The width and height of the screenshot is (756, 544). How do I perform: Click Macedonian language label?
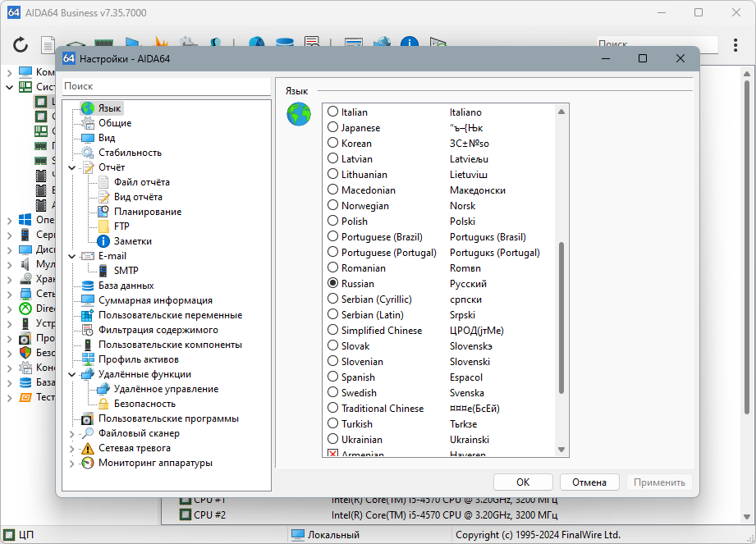[x=369, y=190]
